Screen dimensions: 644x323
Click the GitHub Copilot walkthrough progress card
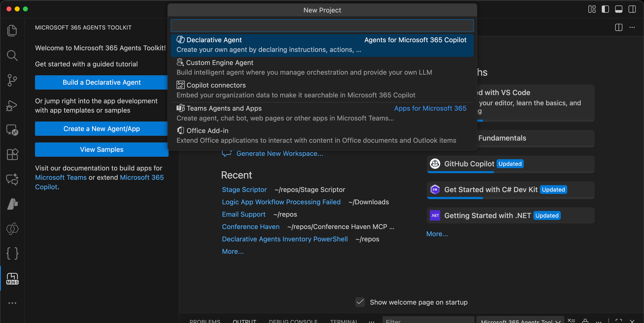click(510, 164)
